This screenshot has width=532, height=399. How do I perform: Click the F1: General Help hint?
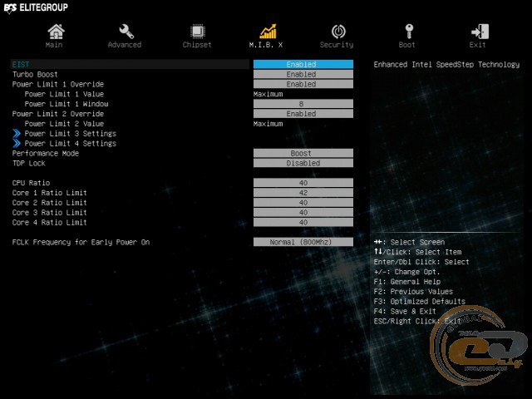407,282
